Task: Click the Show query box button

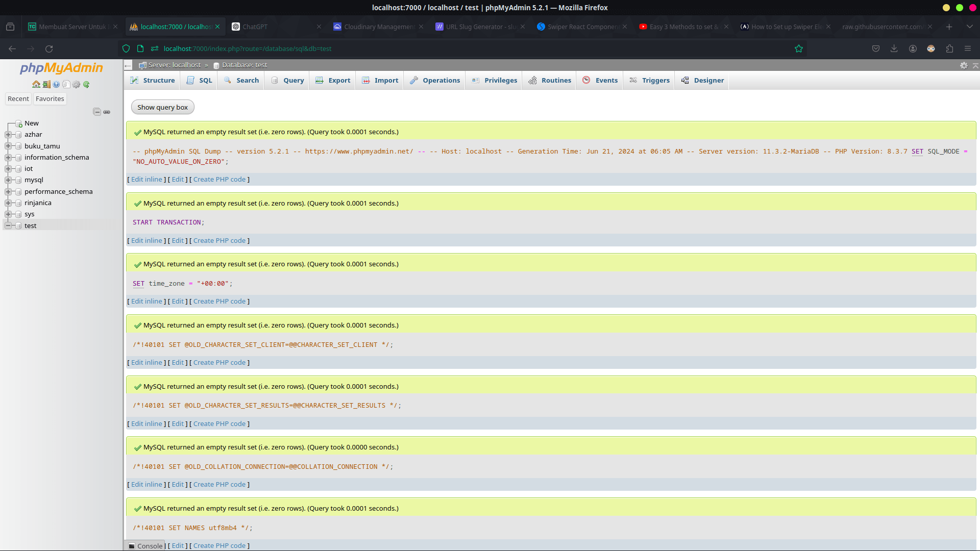Action: pyautogui.click(x=162, y=107)
